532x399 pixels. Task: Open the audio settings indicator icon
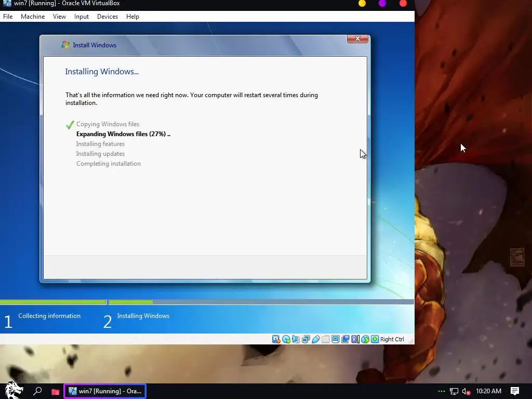(x=296, y=339)
